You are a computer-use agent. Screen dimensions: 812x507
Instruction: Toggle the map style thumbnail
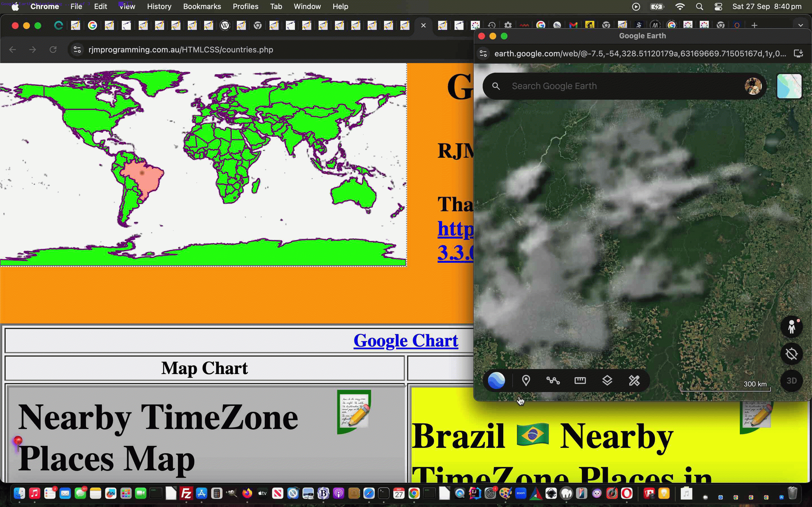coord(789,86)
